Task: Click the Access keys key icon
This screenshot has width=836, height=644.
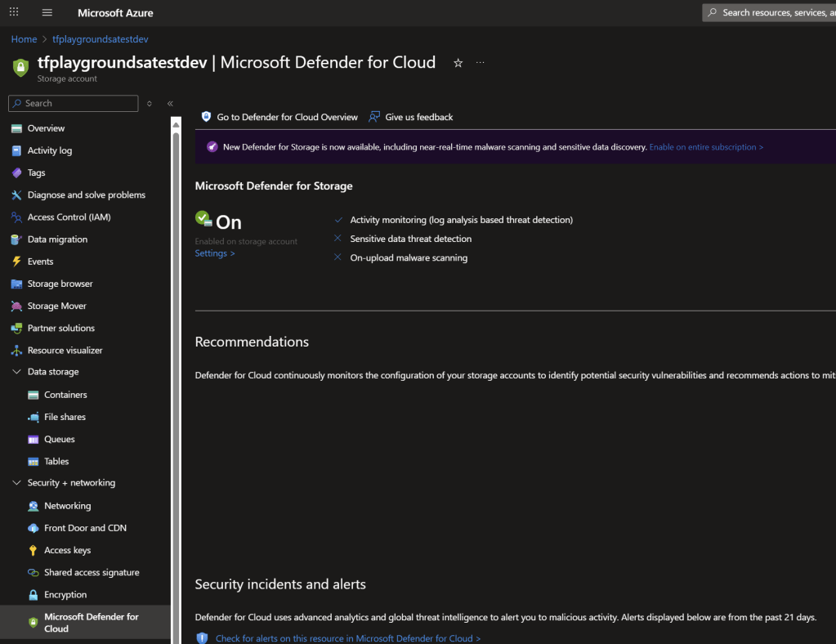Action: coord(34,551)
